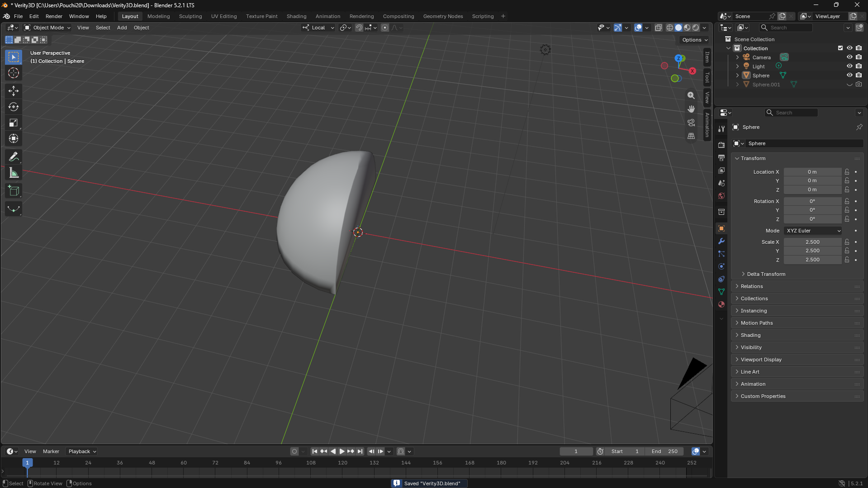This screenshot has width=868, height=488.
Task: Open the Object Mode dropdown
Action: (x=47, y=28)
